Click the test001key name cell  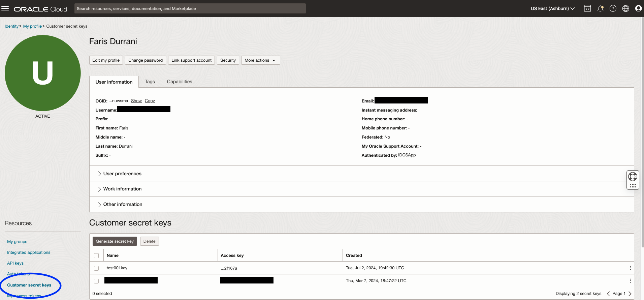[117, 268]
